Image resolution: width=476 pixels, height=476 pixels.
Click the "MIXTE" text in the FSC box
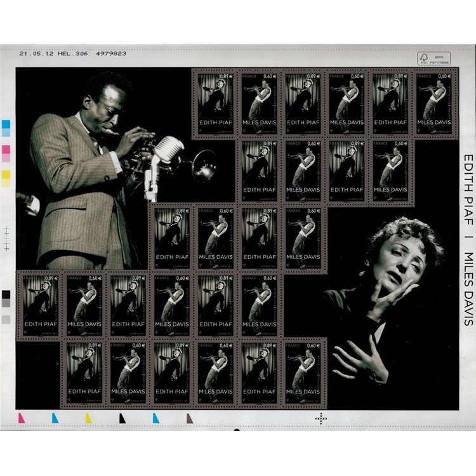coord(439,56)
